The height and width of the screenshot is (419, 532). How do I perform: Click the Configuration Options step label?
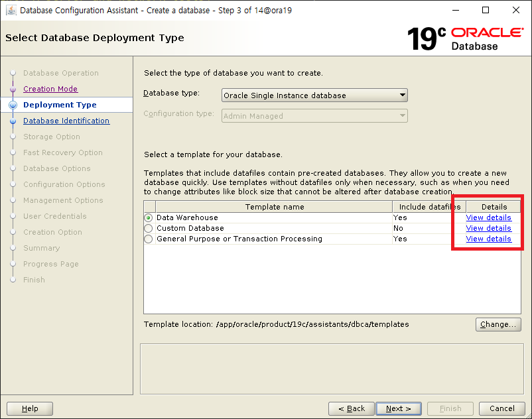(x=64, y=184)
